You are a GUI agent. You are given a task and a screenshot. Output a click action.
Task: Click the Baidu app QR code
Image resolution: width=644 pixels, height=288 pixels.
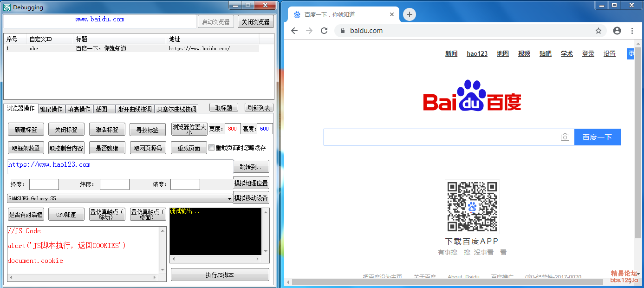(472, 207)
